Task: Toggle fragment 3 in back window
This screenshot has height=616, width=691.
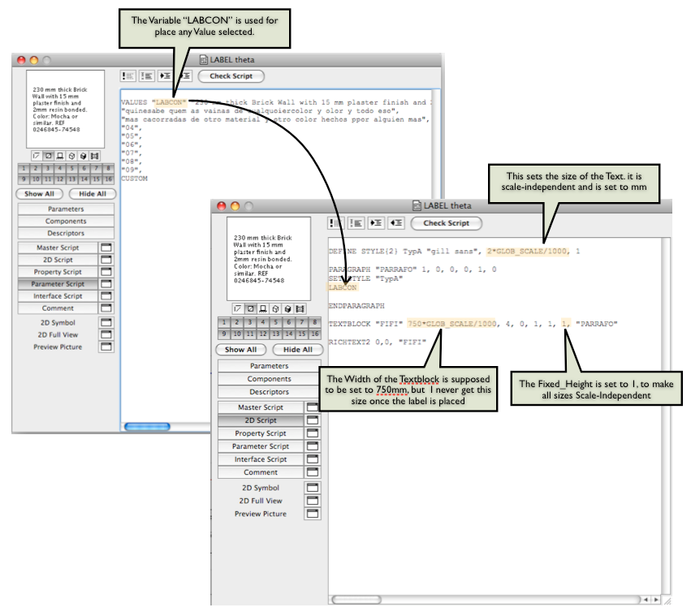Action: point(48,168)
